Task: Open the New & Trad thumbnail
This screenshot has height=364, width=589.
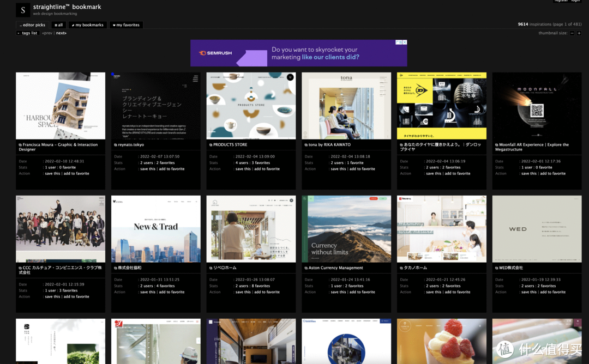Action: click(156, 229)
